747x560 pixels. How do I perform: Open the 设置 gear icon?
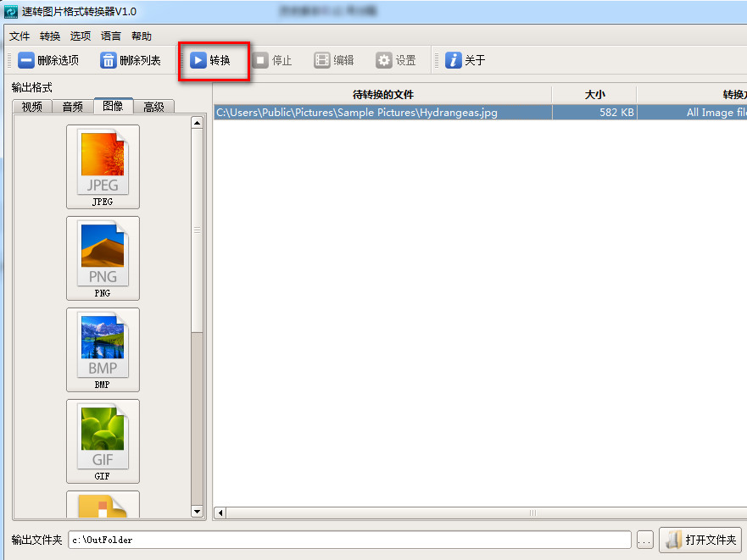[x=383, y=60]
